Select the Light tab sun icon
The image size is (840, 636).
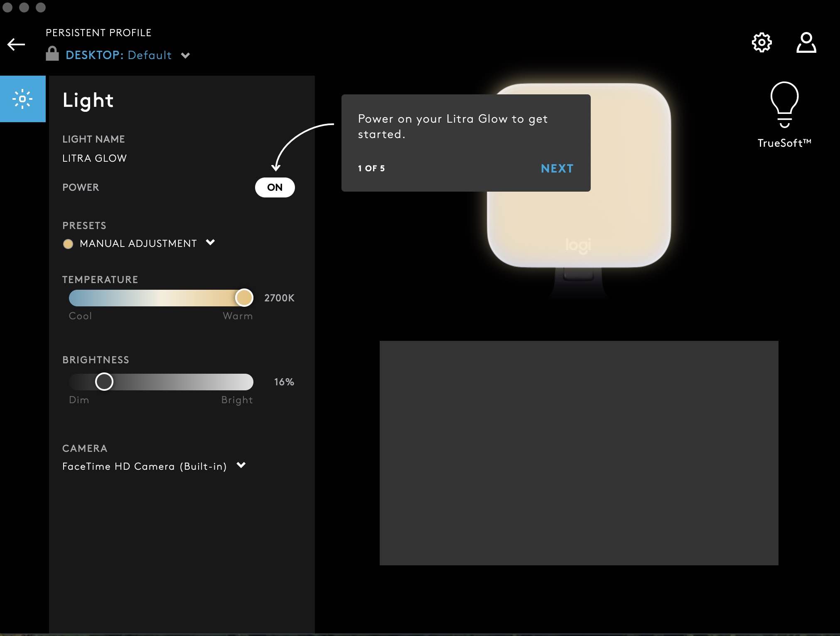pyautogui.click(x=22, y=99)
